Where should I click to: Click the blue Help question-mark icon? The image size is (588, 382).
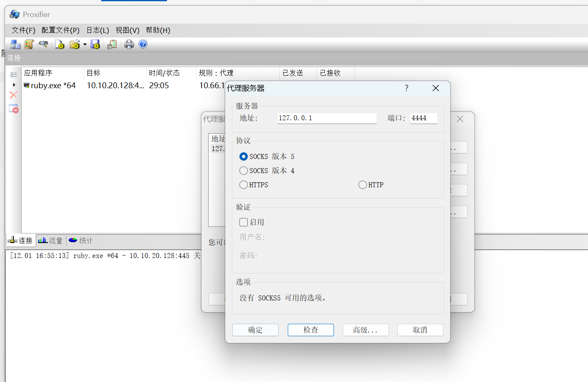pyautogui.click(x=143, y=44)
